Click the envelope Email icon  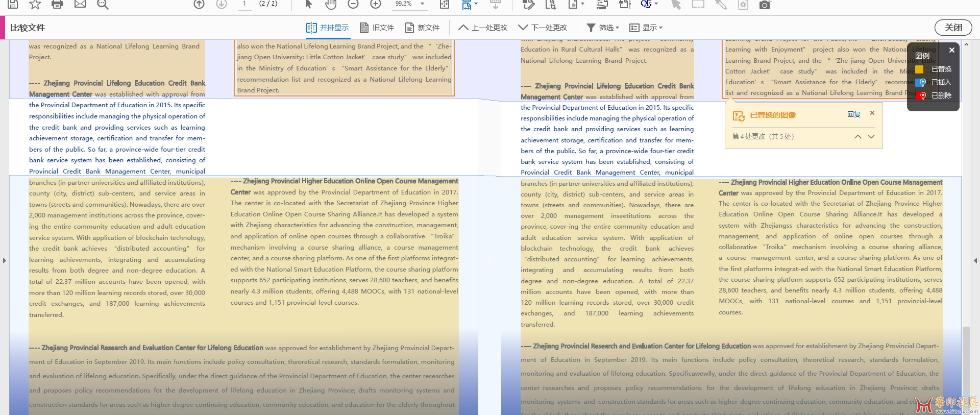80,4
